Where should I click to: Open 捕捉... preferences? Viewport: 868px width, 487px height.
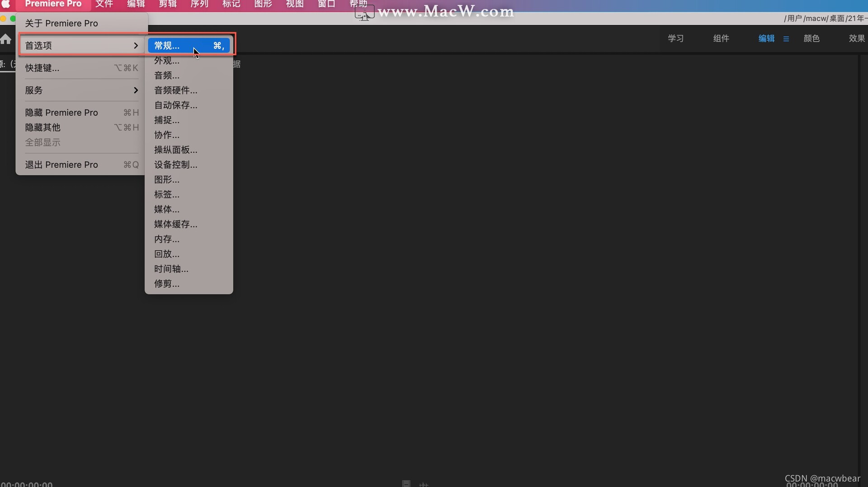(x=189, y=120)
